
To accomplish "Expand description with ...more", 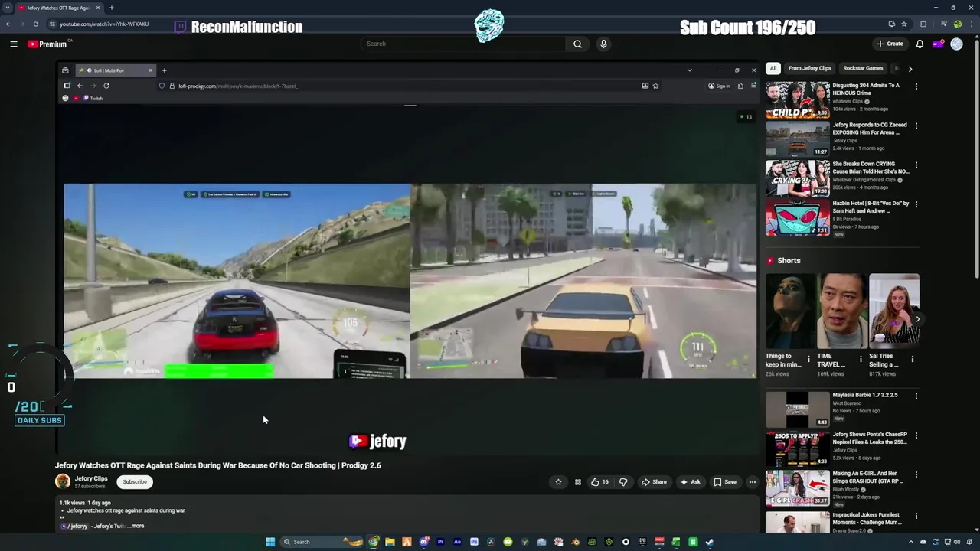I will coord(136,526).
